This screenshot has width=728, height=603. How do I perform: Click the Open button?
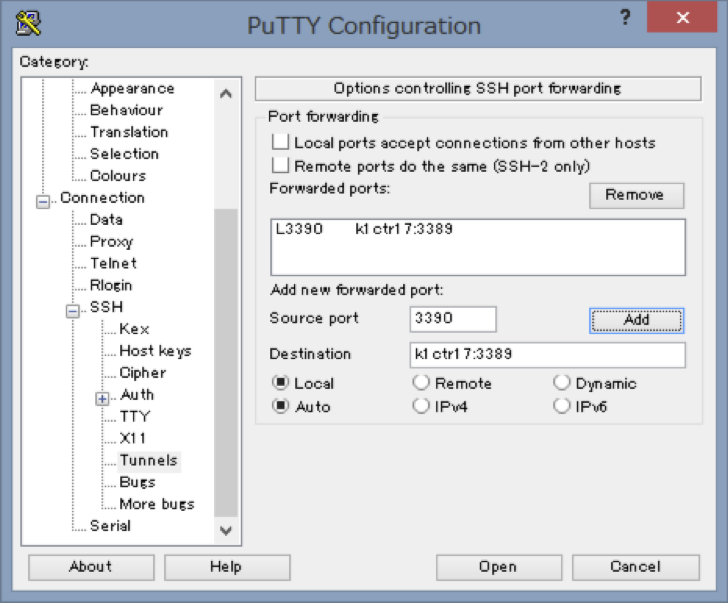click(499, 567)
